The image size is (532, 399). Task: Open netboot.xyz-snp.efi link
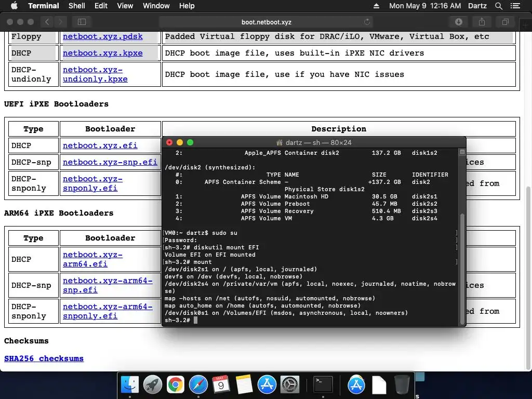tap(110, 162)
